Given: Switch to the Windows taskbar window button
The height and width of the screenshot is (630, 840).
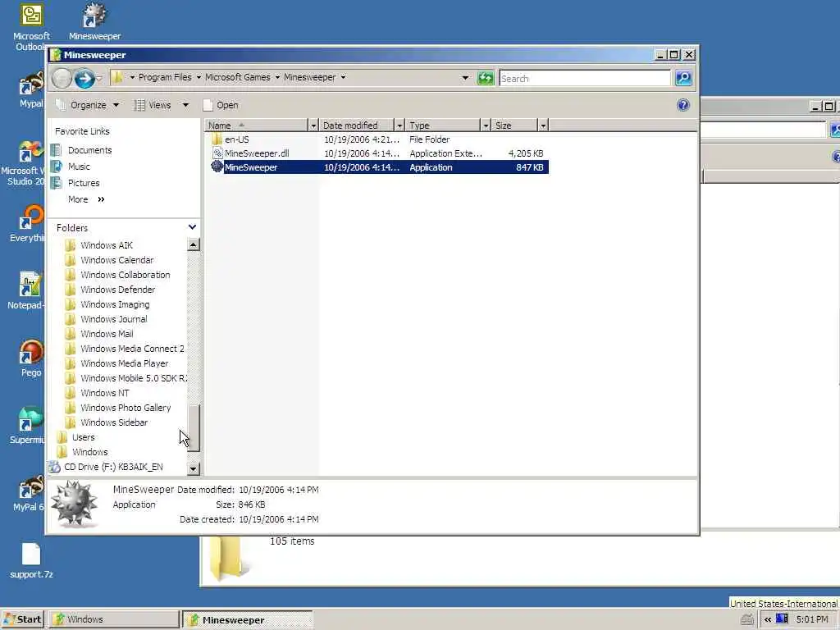Looking at the screenshot, I should (x=115, y=619).
